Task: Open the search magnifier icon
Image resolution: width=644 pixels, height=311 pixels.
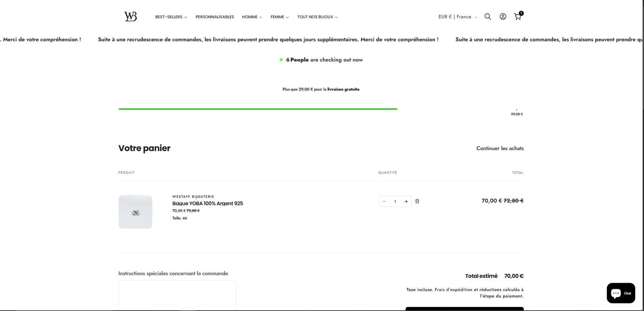Action: click(x=488, y=17)
